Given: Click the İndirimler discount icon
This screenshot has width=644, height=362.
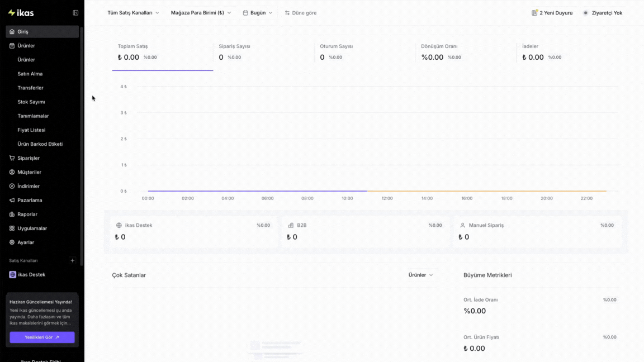Looking at the screenshot, I should click(12, 186).
